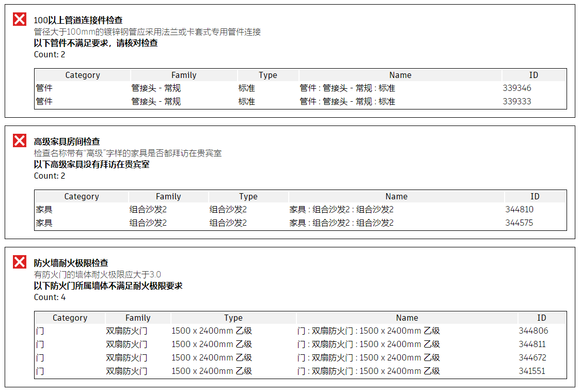Select the heading 100以上管道连接件检查
The image size is (581, 392).
pos(78,20)
